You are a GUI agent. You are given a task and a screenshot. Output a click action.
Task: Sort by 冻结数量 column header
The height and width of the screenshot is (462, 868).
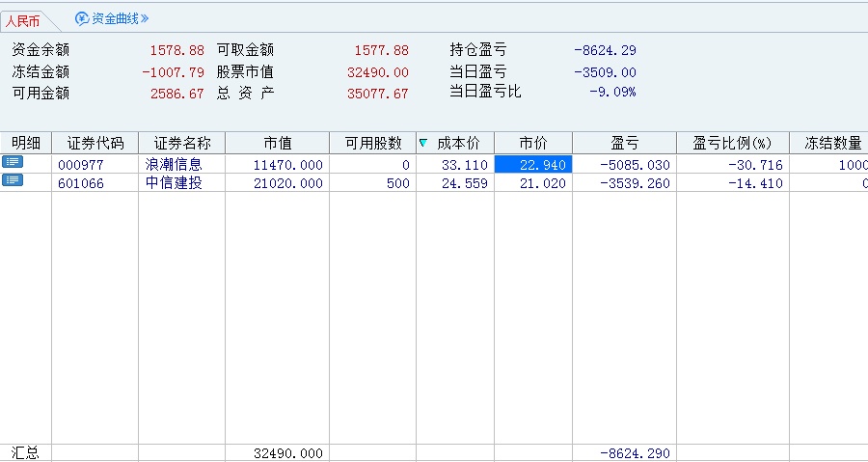click(828, 144)
